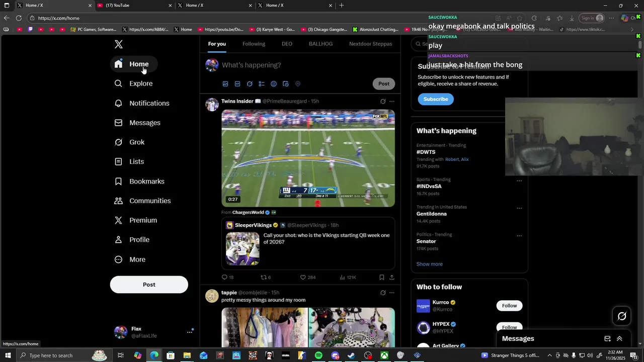Open Home in the left sidebar
This screenshot has width=644, height=362.
pos(133,64)
